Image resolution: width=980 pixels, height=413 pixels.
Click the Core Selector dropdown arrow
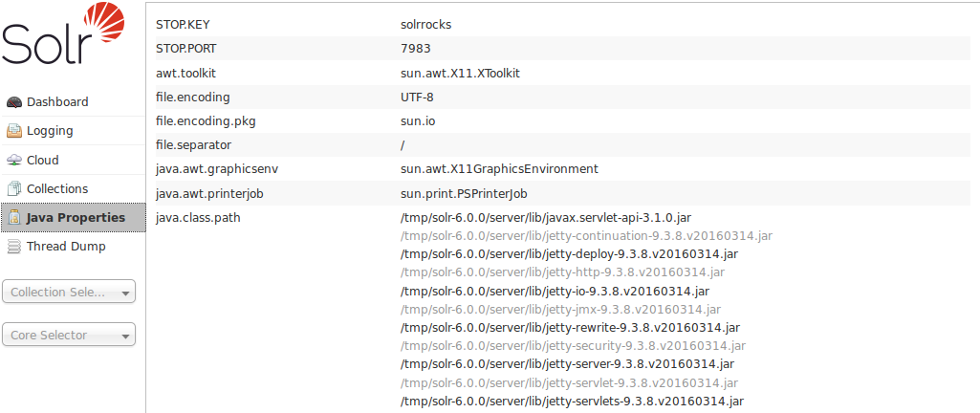click(125, 336)
